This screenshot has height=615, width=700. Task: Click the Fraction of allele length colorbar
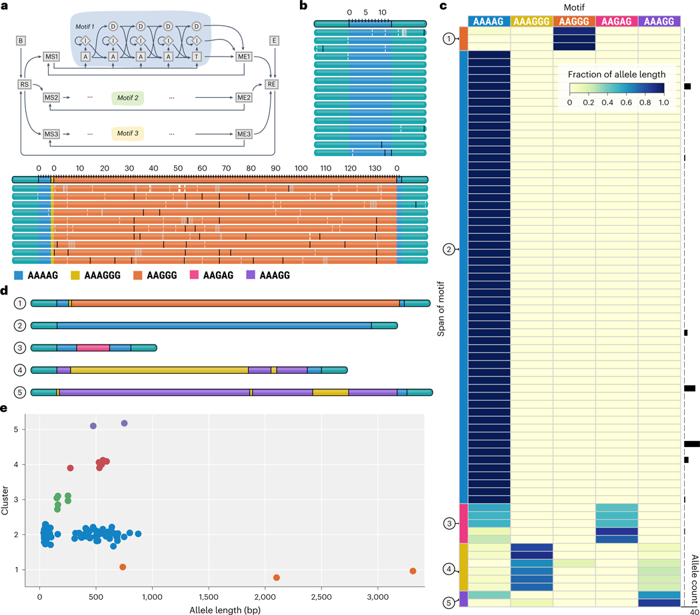[x=617, y=88]
